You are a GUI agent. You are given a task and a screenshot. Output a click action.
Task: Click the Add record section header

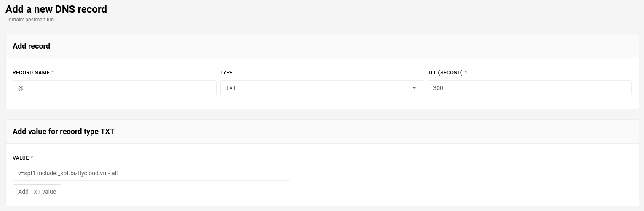31,46
